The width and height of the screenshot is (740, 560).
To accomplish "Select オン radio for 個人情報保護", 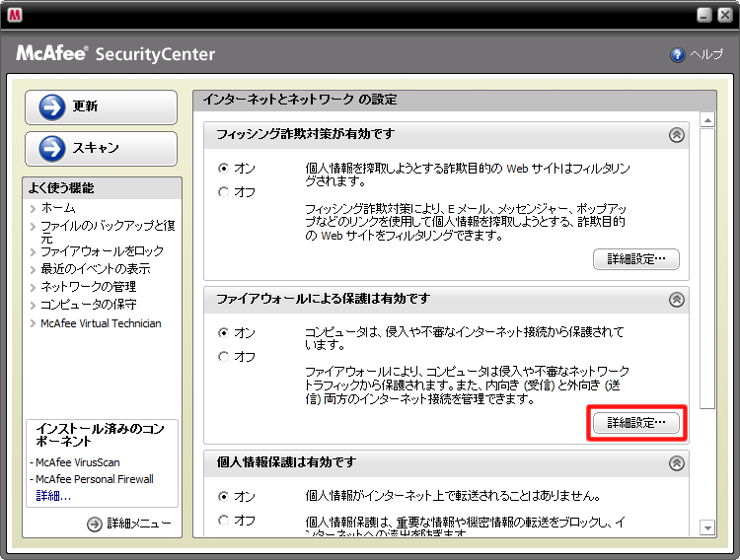I will [x=223, y=496].
